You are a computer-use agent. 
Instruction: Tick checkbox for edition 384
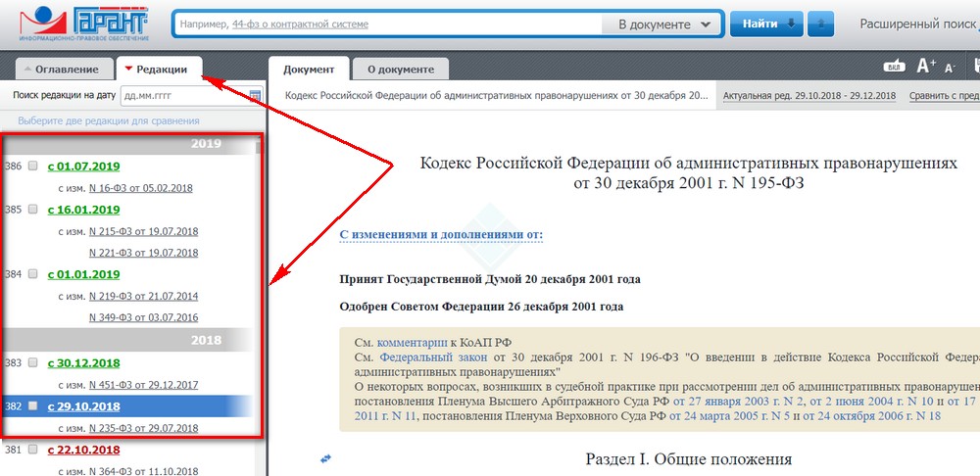pos(33,274)
